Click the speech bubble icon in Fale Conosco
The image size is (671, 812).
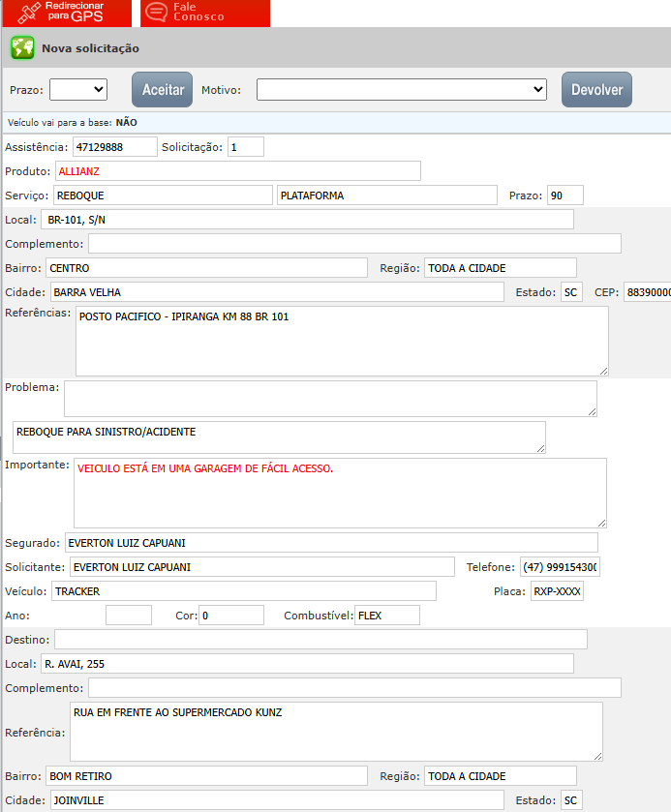[x=156, y=13]
